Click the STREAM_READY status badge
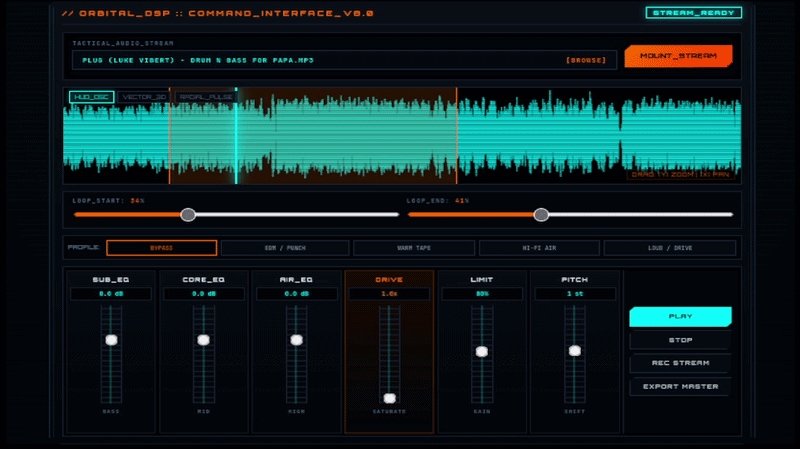This screenshot has width=800, height=449. coord(693,13)
